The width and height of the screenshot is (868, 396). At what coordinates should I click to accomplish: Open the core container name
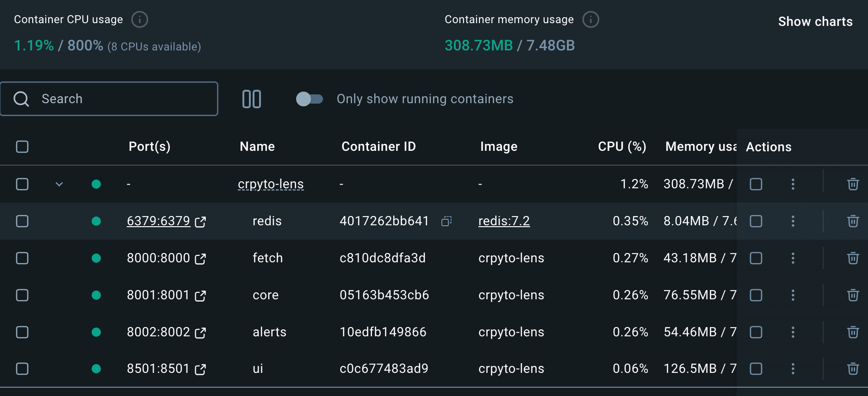click(x=266, y=295)
